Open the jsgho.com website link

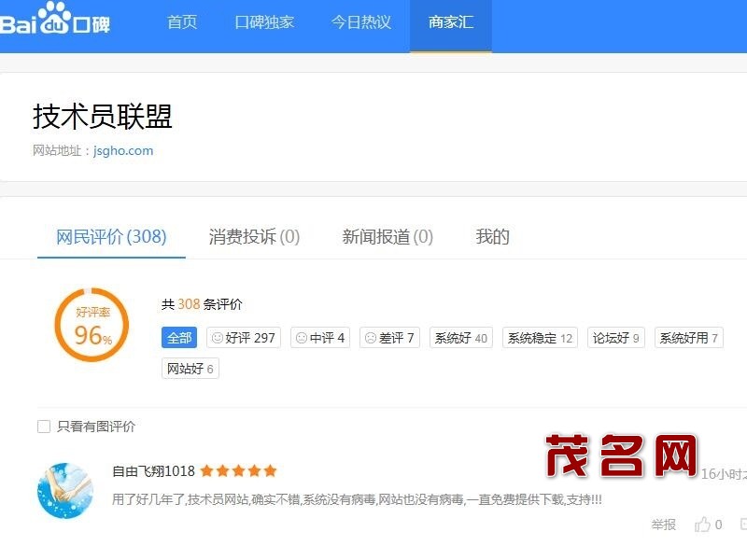coord(123,150)
